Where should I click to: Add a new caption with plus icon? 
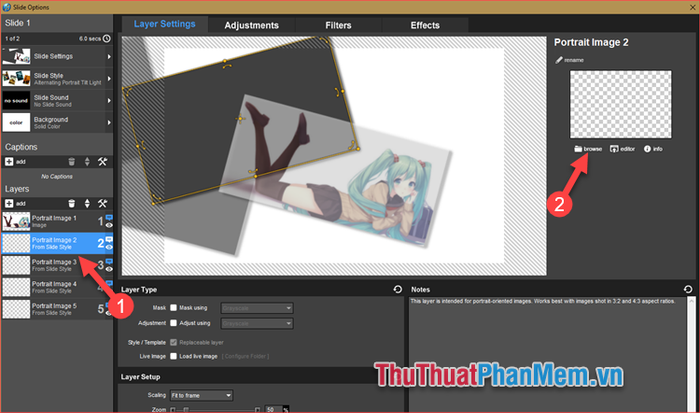9,162
